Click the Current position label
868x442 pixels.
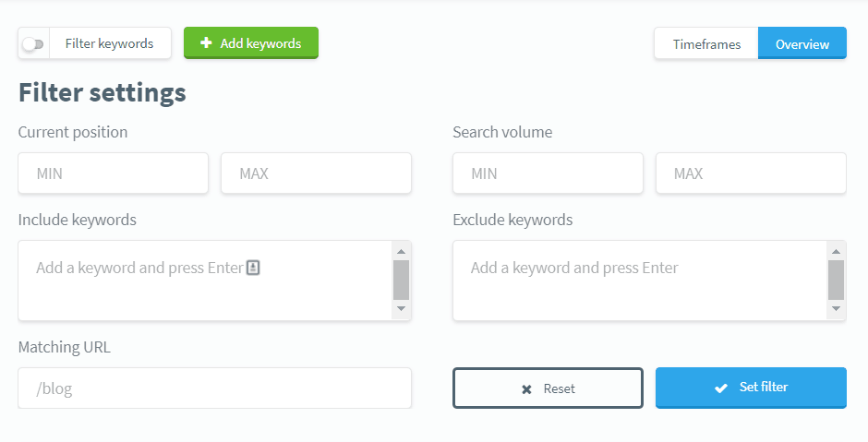click(73, 132)
